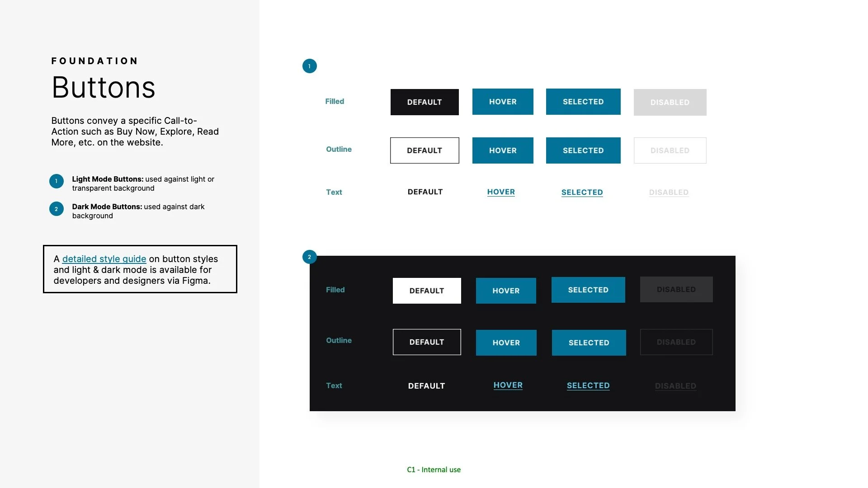Click the light mode filled SELECTED button
This screenshot has width=868, height=488.
click(583, 102)
